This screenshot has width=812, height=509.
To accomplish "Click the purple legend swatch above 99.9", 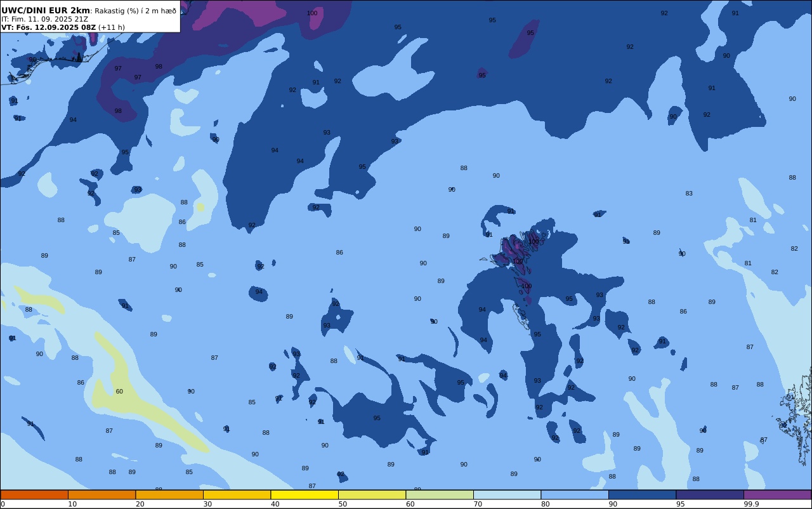I will [777, 494].
